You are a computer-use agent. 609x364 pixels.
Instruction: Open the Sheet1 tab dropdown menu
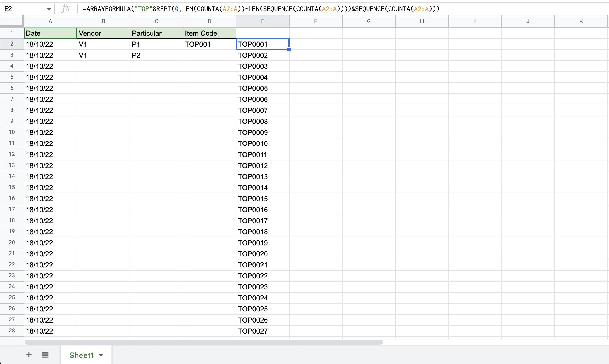click(x=101, y=355)
